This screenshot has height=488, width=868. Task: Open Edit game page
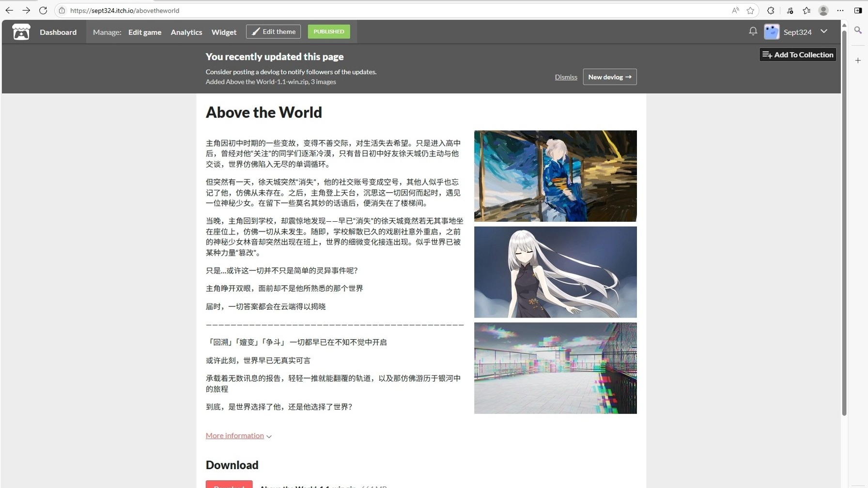tap(145, 32)
